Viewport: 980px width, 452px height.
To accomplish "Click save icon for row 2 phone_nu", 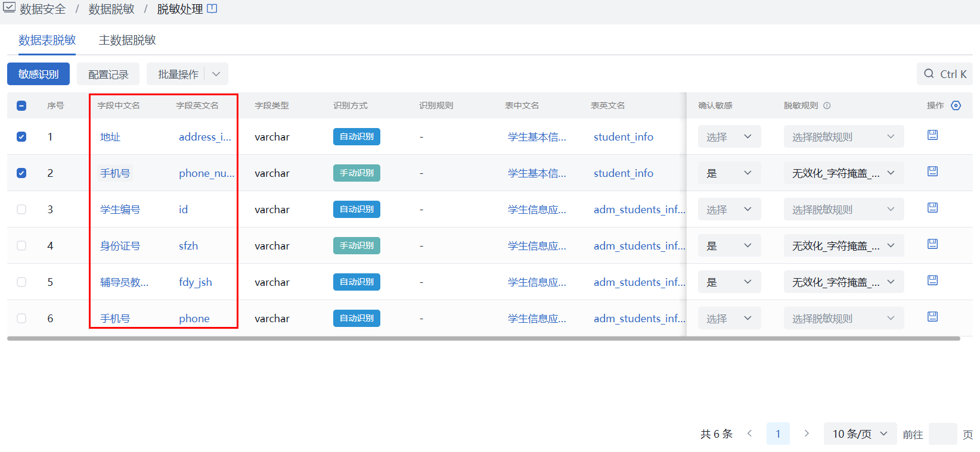I will [933, 172].
